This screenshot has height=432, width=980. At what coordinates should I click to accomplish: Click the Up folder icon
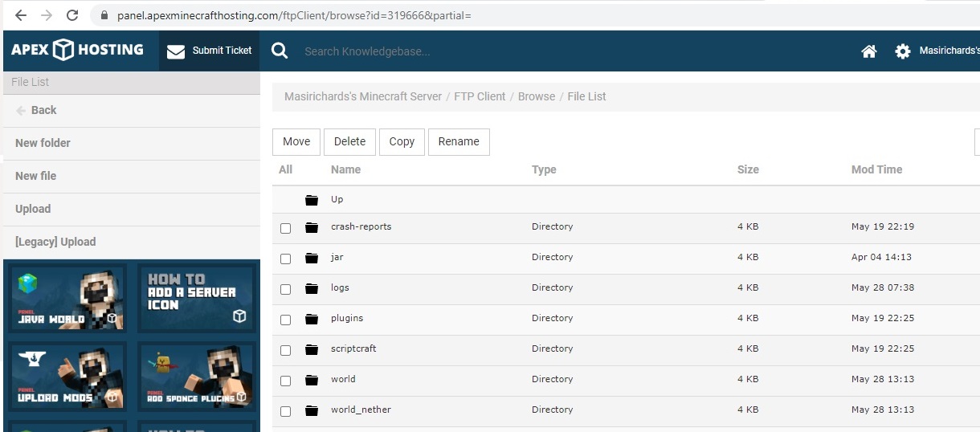[312, 200]
